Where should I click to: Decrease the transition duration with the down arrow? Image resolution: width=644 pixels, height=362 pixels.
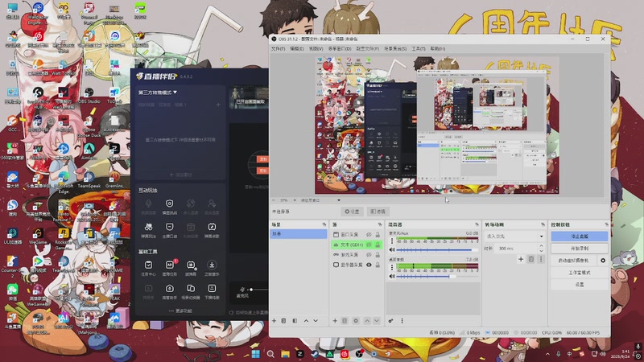541,251
